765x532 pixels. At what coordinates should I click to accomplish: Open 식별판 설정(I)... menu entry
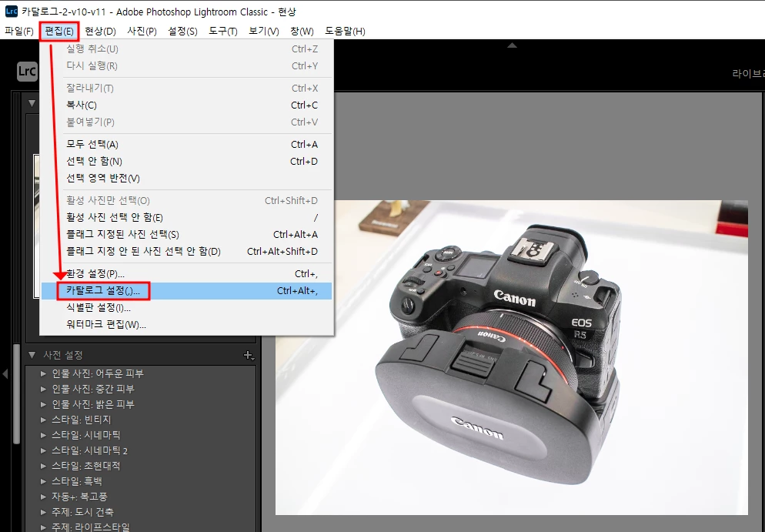[187, 308]
